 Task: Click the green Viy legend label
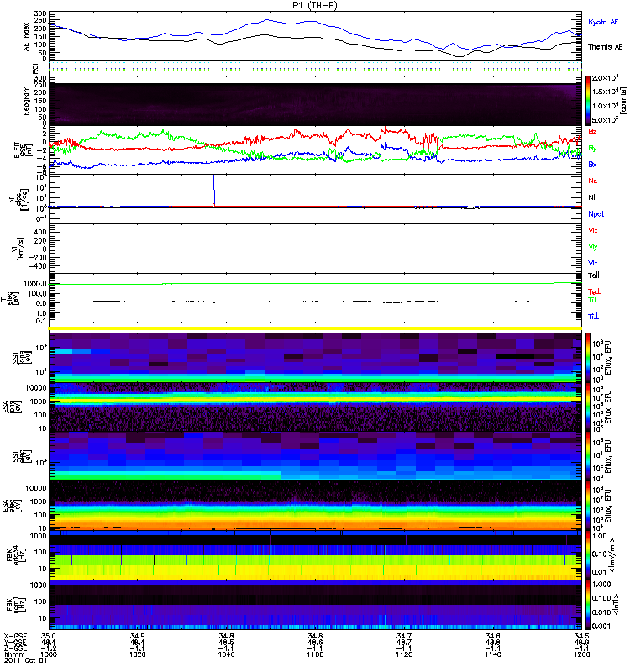(592, 247)
